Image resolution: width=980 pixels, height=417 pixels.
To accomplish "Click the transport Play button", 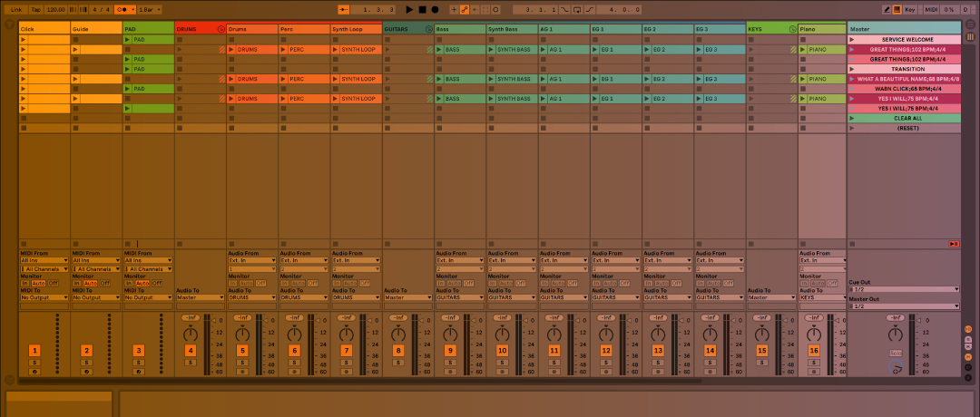I will pyautogui.click(x=409, y=9).
